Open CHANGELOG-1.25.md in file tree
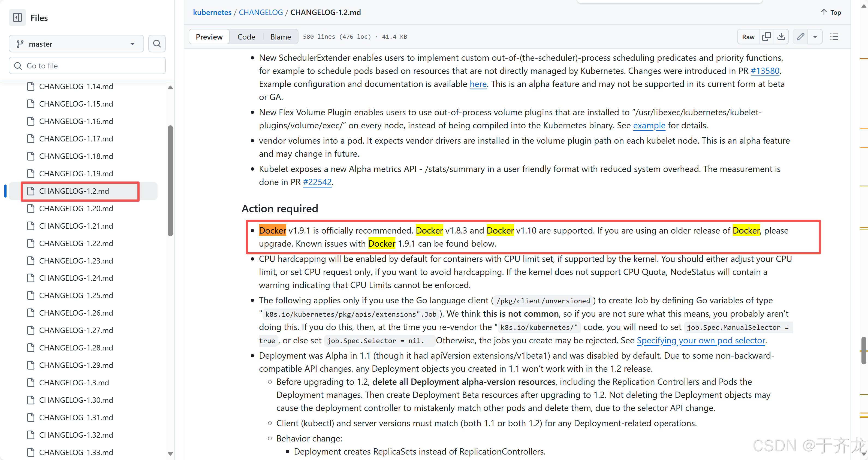 click(x=76, y=295)
